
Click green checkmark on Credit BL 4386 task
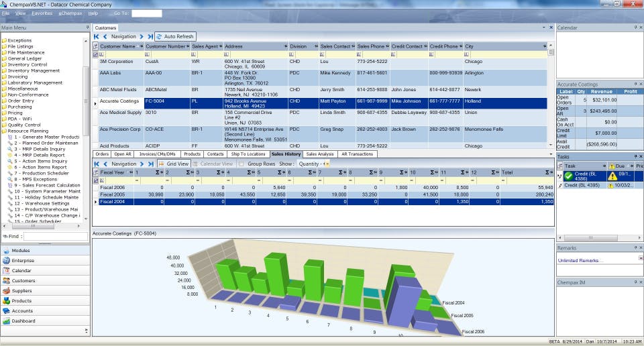[x=568, y=176]
